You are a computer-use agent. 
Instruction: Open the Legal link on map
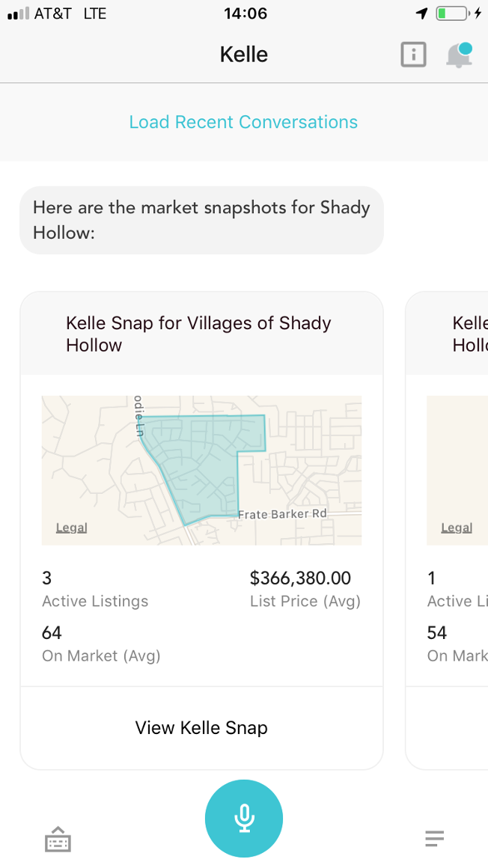pyautogui.click(x=72, y=528)
